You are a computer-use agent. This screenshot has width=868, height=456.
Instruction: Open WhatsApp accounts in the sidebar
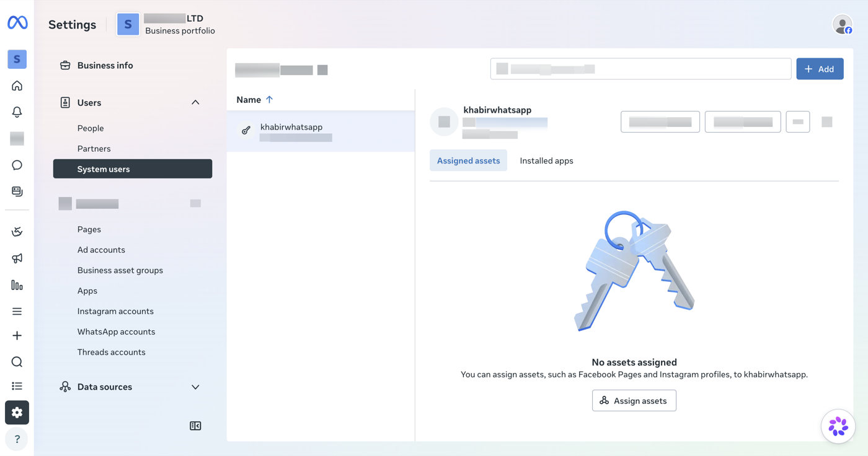116,331
